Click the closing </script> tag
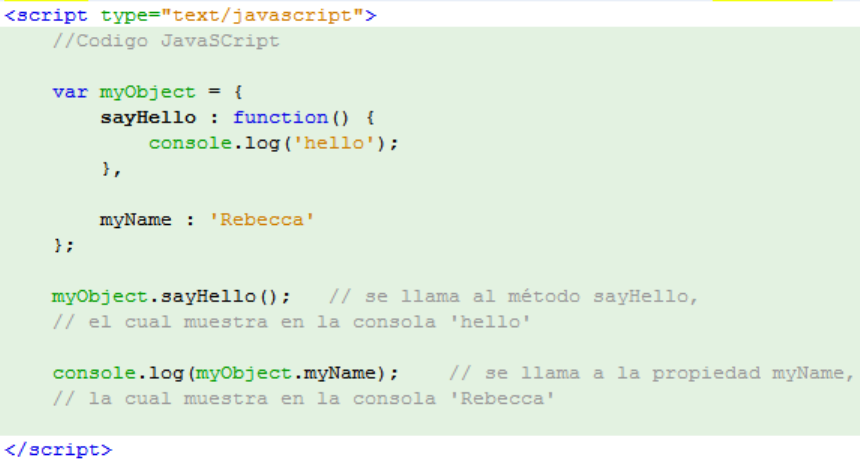The width and height of the screenshot is (860, 466). pos(58,450)
